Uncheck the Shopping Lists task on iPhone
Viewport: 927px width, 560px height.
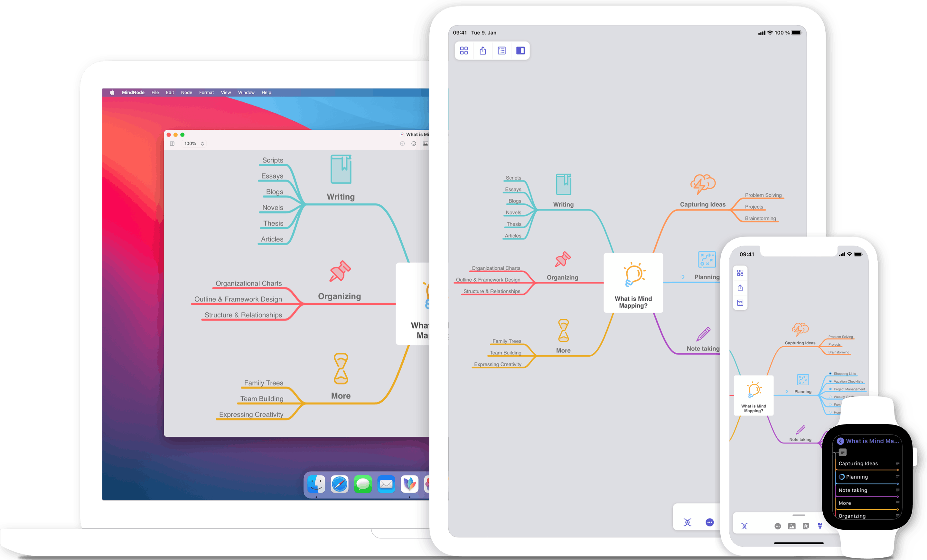[x=830, y=373]
